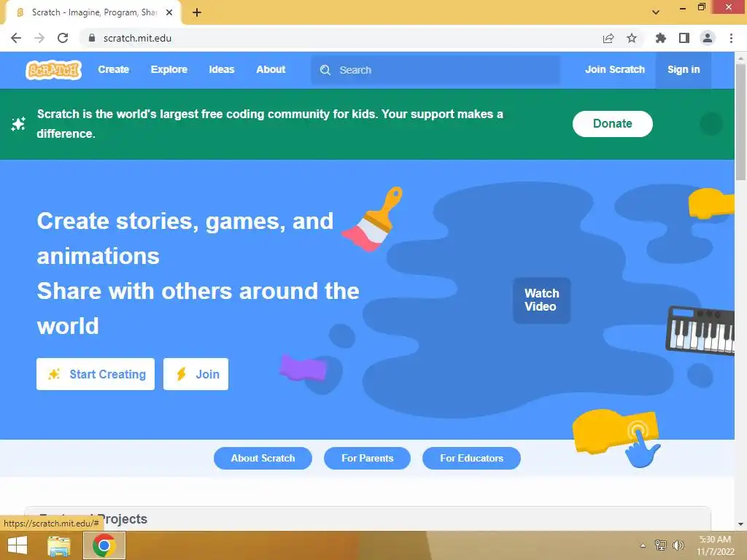The image size is (747, 560).
Task: Click into the Scratch search field
Action: coord(436,70)
